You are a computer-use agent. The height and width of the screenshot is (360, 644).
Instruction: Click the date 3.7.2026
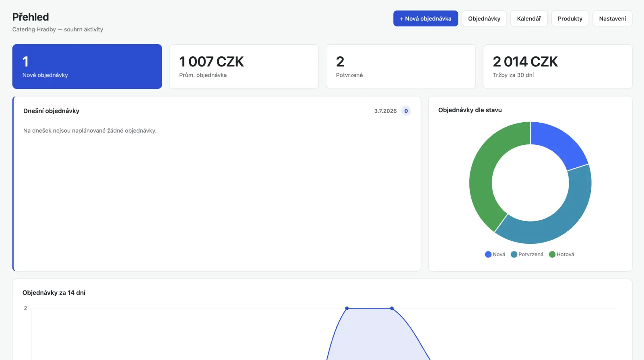[385, 111]
